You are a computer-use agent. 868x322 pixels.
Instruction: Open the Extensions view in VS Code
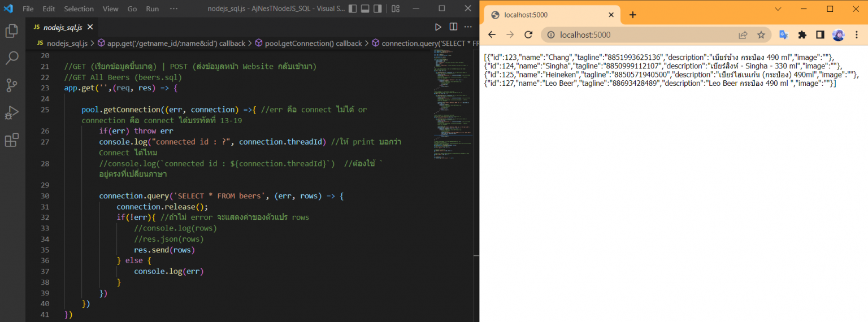coord(12,140)
